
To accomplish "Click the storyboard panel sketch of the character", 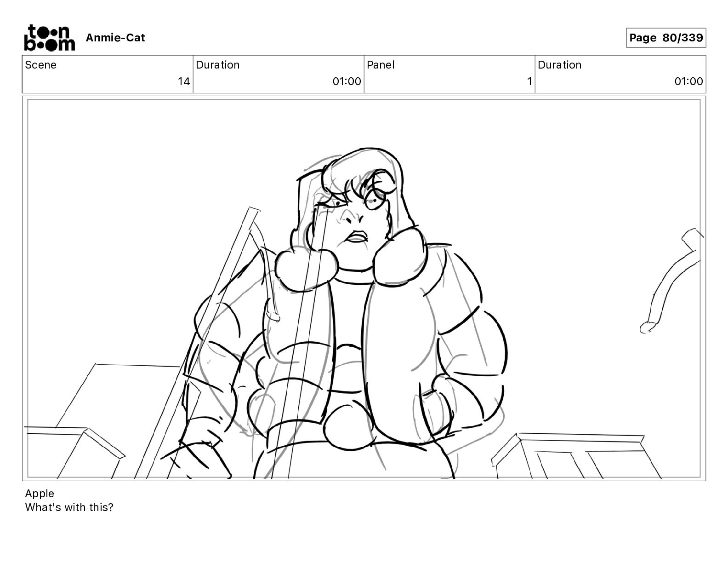I will (x=364, y=288).
